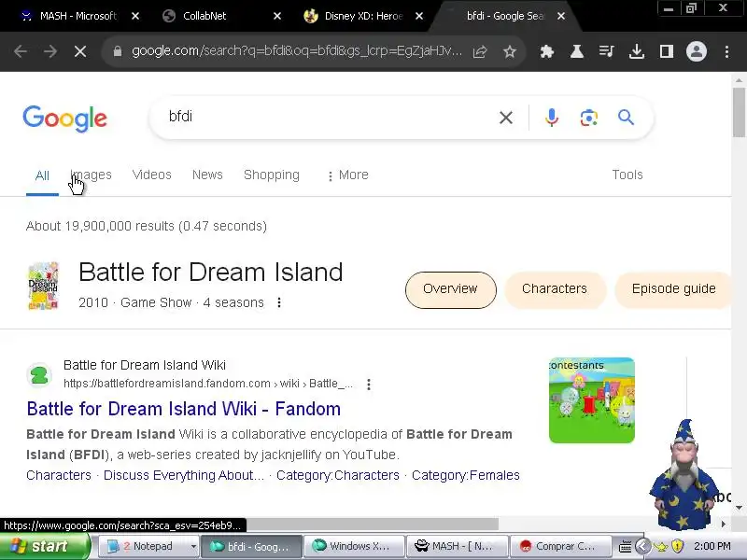Close the MASH - Microsoft tab
This screenshot has width=747, height=560.
coord(135,16)
